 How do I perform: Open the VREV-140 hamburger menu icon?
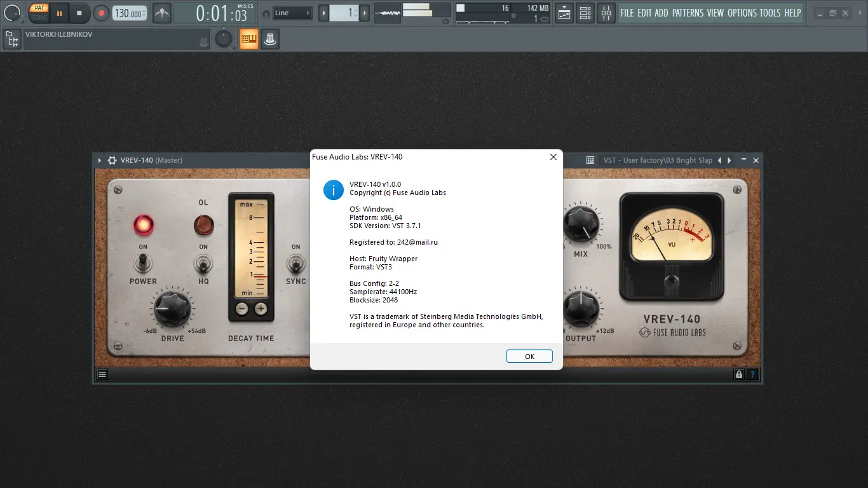tap(102, 374)
